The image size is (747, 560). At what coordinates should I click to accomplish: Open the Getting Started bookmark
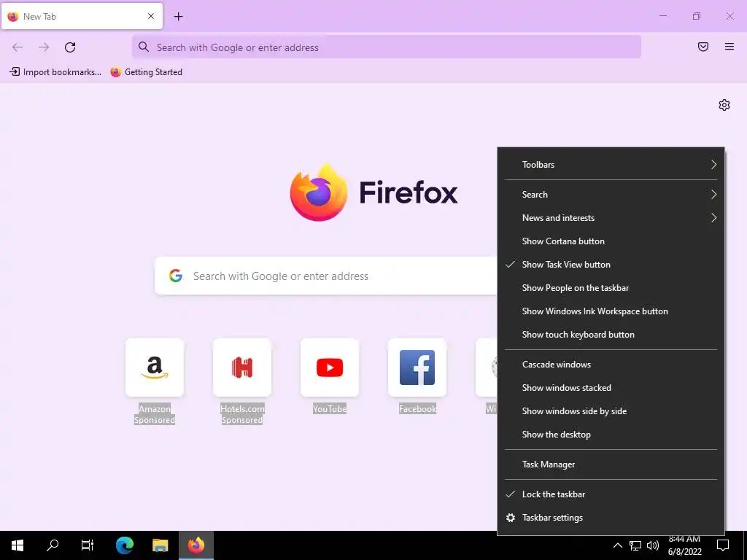146,72
